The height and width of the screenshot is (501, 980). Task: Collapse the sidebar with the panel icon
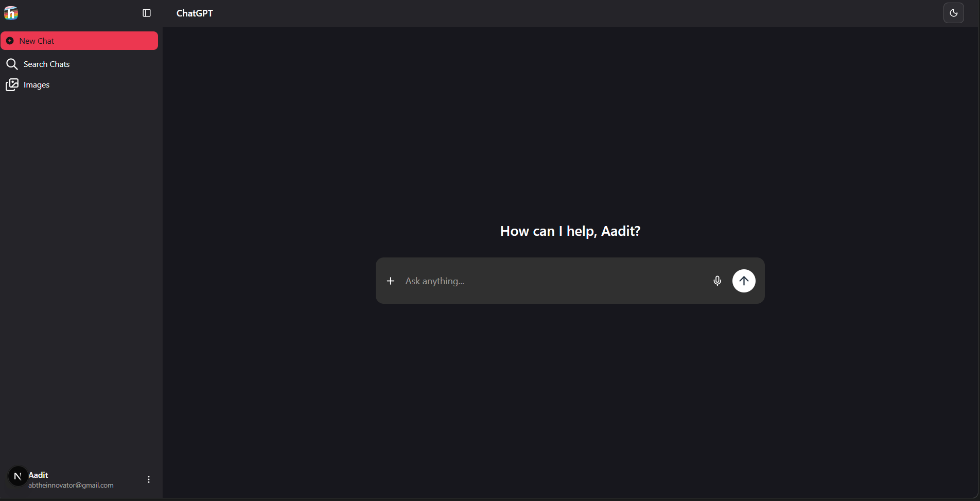(147, 13)
